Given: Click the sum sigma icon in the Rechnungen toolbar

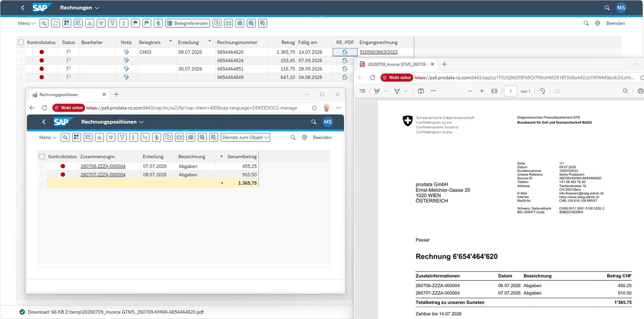Looking at the screenshot, I should (124, 23).
